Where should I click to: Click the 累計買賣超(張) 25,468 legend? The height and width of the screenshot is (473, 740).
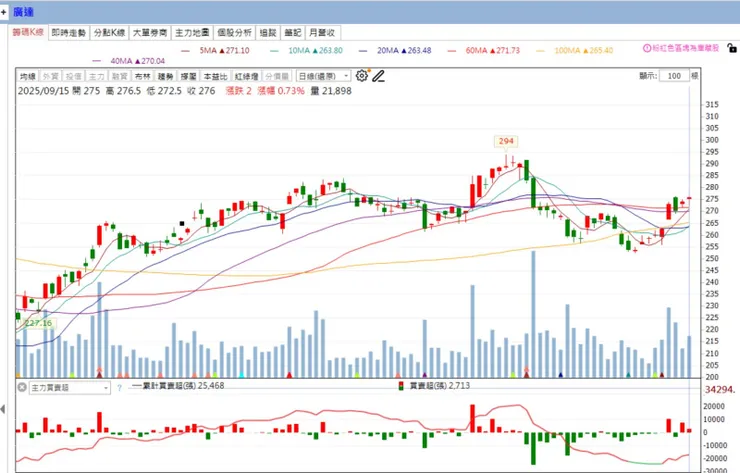[x=179, y=386]
